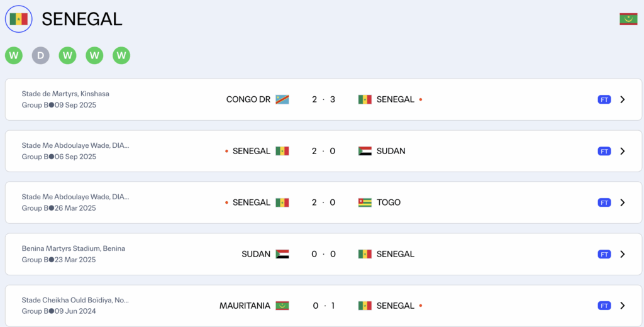Image resolution: width=644 pixels, height=327 pixels.
Task: Open details arrow for Senegal vs Togo
Action: coord(622,202)
